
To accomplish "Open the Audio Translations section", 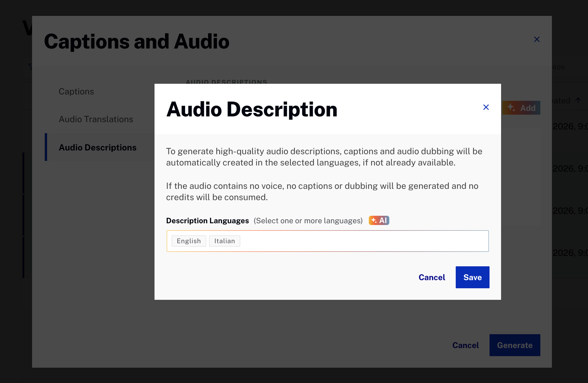I will 96,119.
